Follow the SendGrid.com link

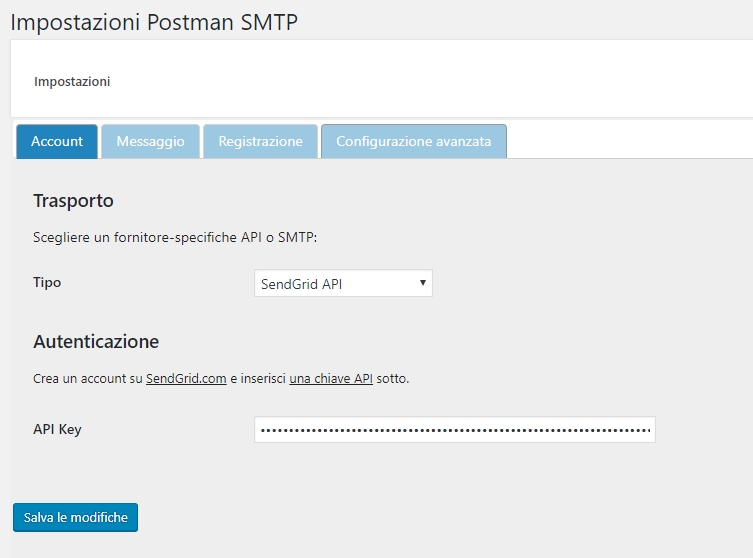(x=186, y=378)
